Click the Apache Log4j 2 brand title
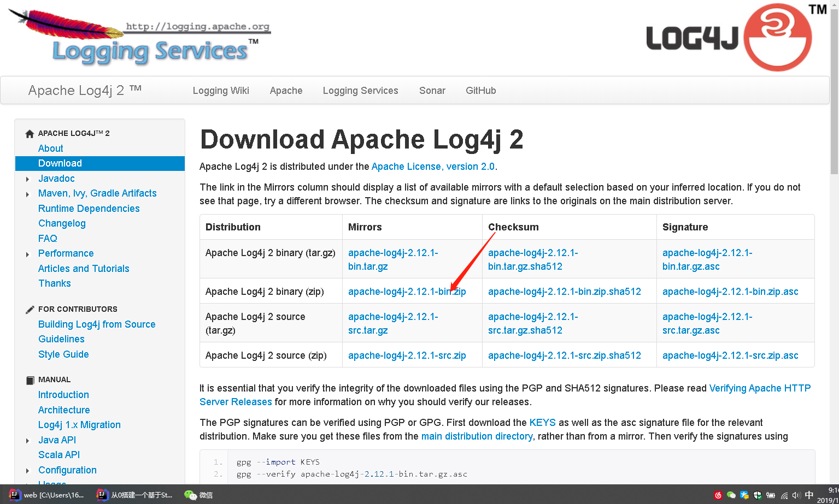This screenshot has height=504, width=839. click(85, 91)
